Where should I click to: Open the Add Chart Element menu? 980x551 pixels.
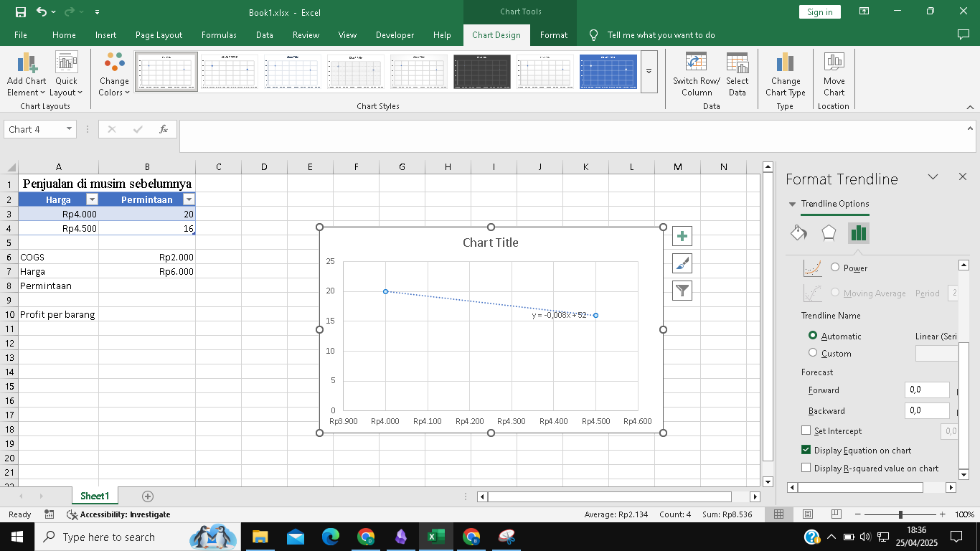tap(27, 75)
